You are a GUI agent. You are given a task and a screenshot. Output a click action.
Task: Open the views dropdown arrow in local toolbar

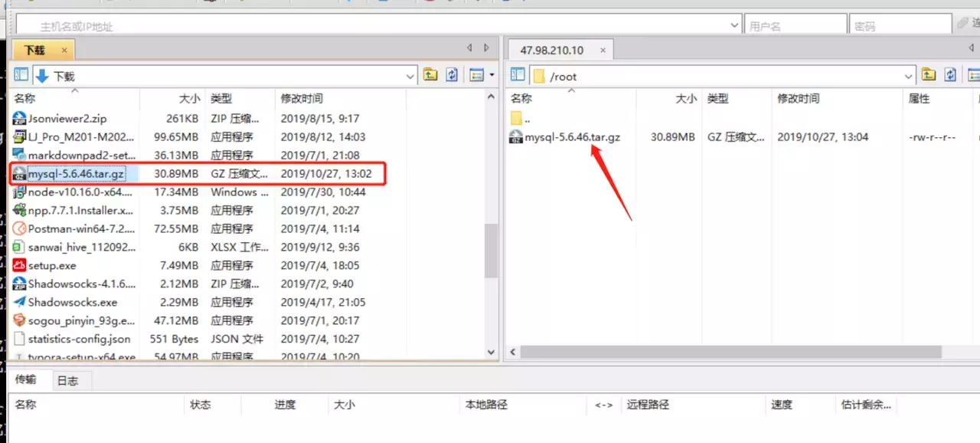click(x=492, y=74)
